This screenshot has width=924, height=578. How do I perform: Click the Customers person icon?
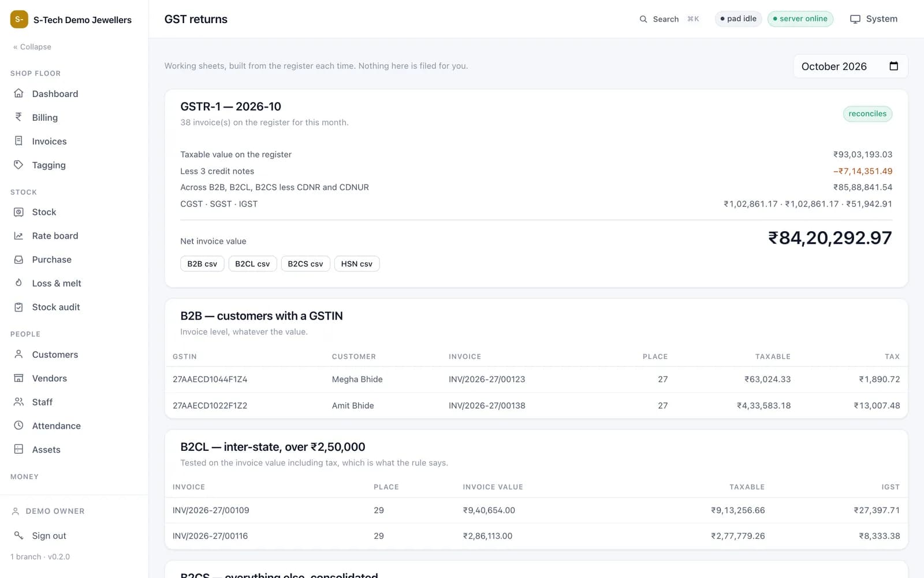(x=18, y=354)
